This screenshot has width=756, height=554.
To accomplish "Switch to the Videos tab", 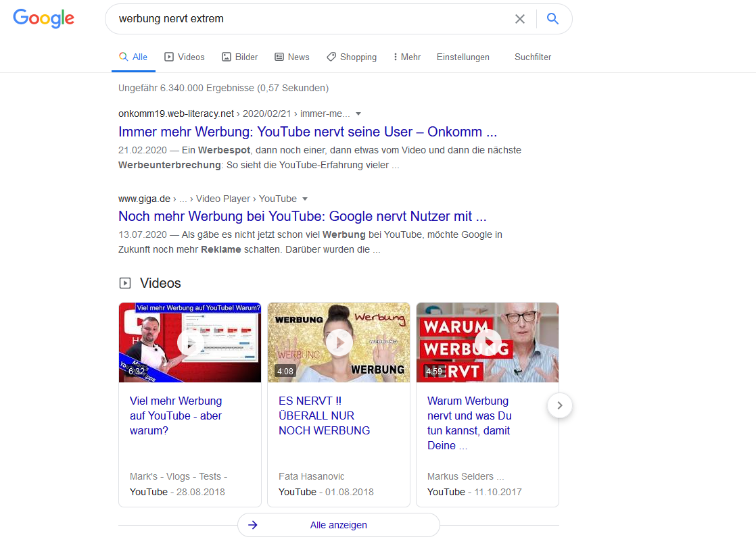I will pyautogui.click(x=184, y=57).
